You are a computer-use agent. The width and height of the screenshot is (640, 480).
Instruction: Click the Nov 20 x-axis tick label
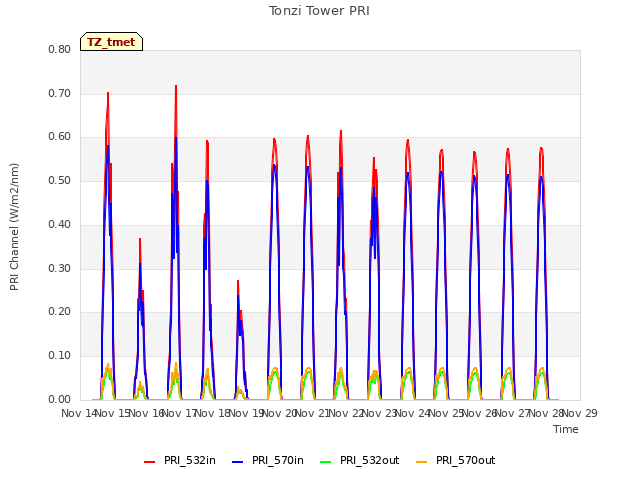[x=280, y=413]
